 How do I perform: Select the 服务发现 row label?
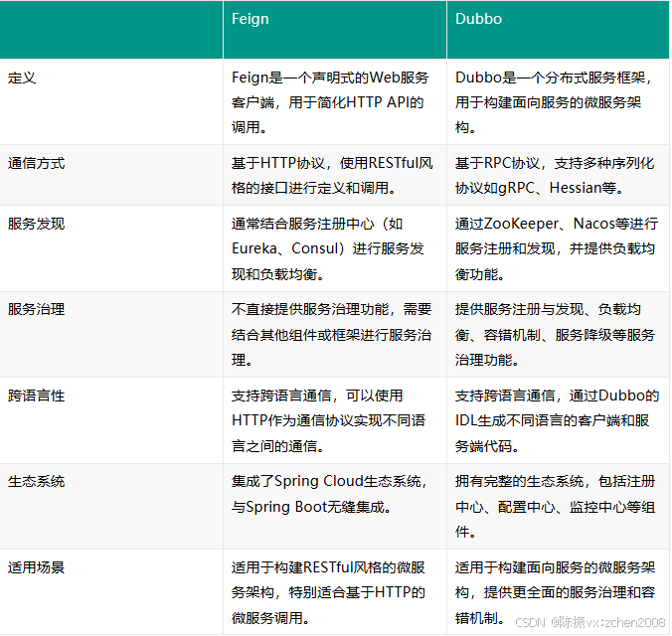point(36,224)
